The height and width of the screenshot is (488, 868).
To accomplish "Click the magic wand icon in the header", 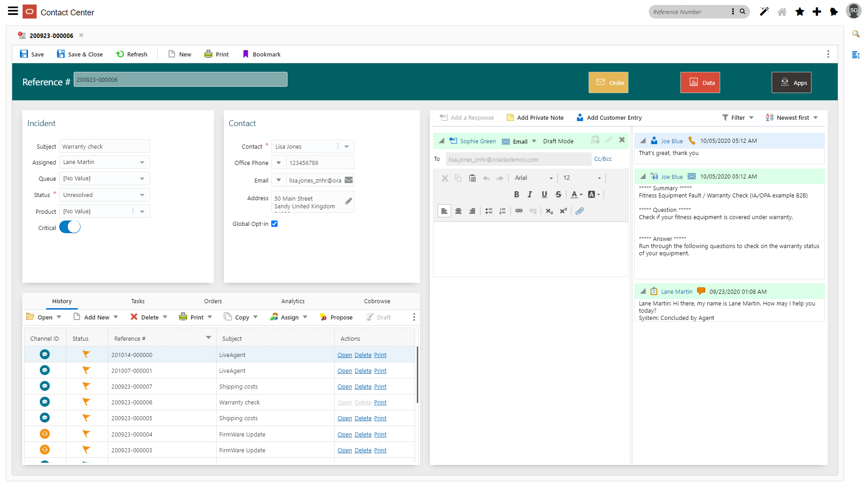I will tap(764, 12).
